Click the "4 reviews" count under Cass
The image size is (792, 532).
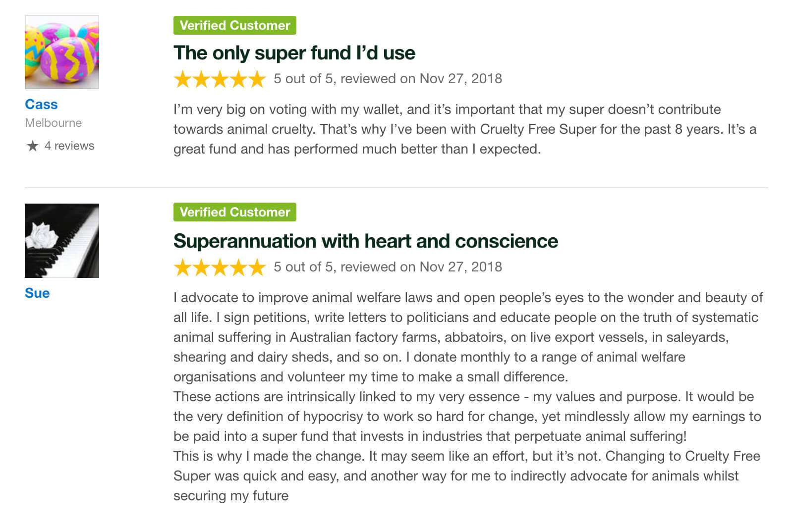69,146
